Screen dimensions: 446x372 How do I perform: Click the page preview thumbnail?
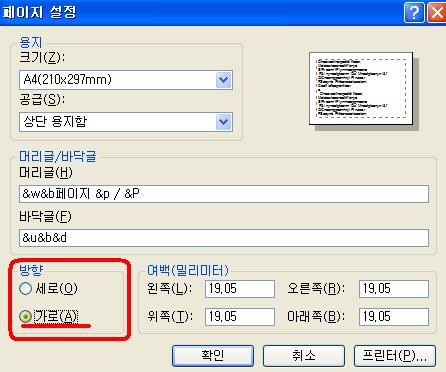(x=362, y=89)
